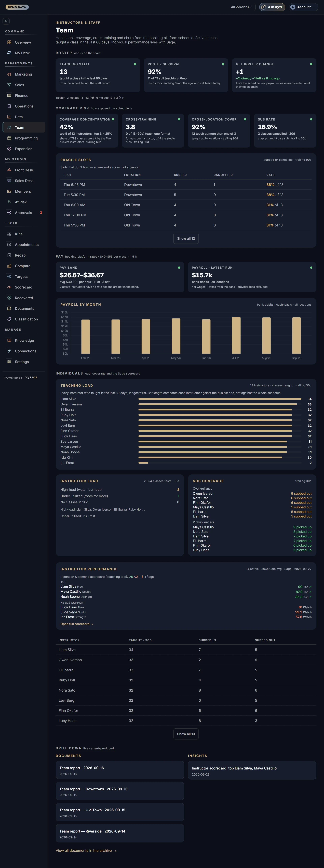Viewport: 324px width, 868px height.
Task: Click the Payroll Latest Run $15.7k card
Action: coord(252,277)
